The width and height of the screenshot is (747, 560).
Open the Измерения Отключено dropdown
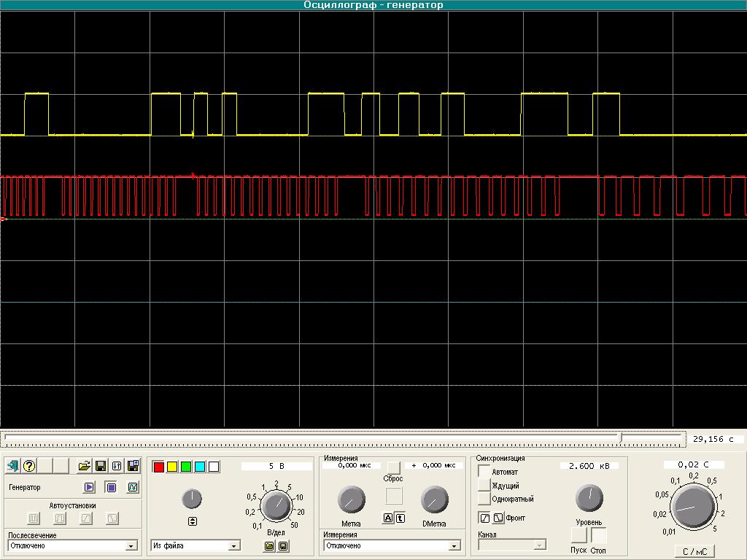[392, 545]
